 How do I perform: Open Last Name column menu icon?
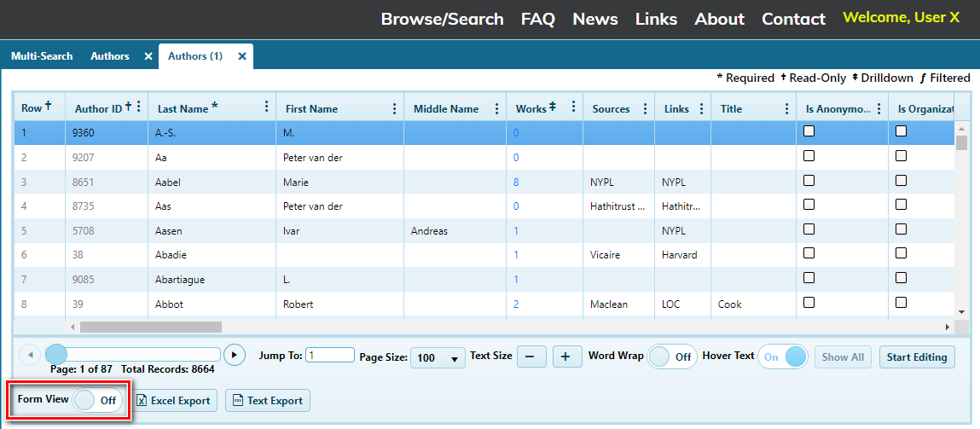coord(266,107)
